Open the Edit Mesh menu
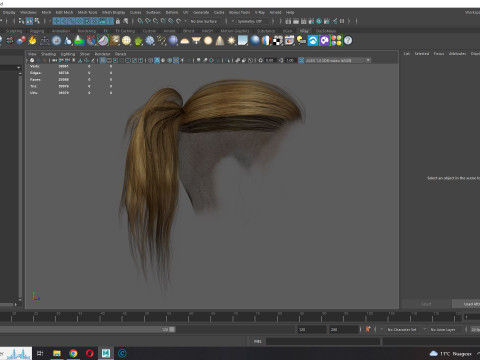Viewport: 480px width, 360px height. click(x=64, y=12)
